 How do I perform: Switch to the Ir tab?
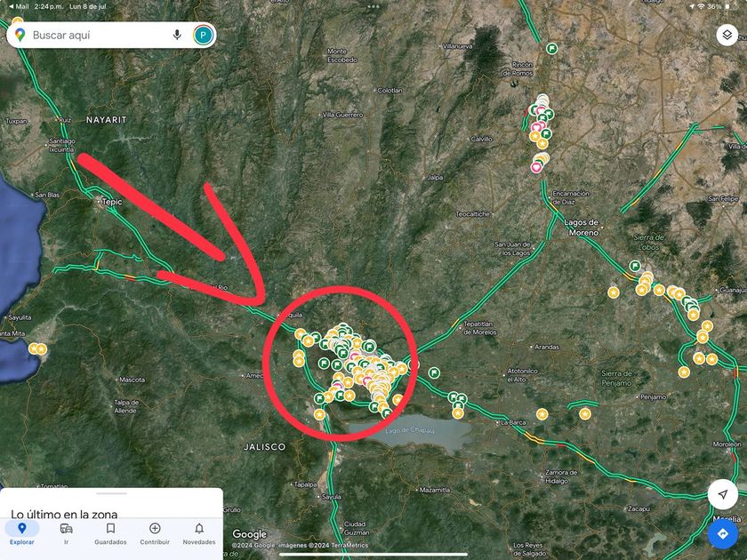(x=66, y=532)
